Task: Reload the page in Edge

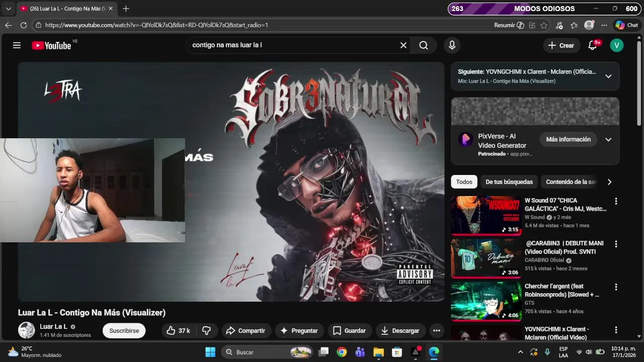Action: [24, 25]
